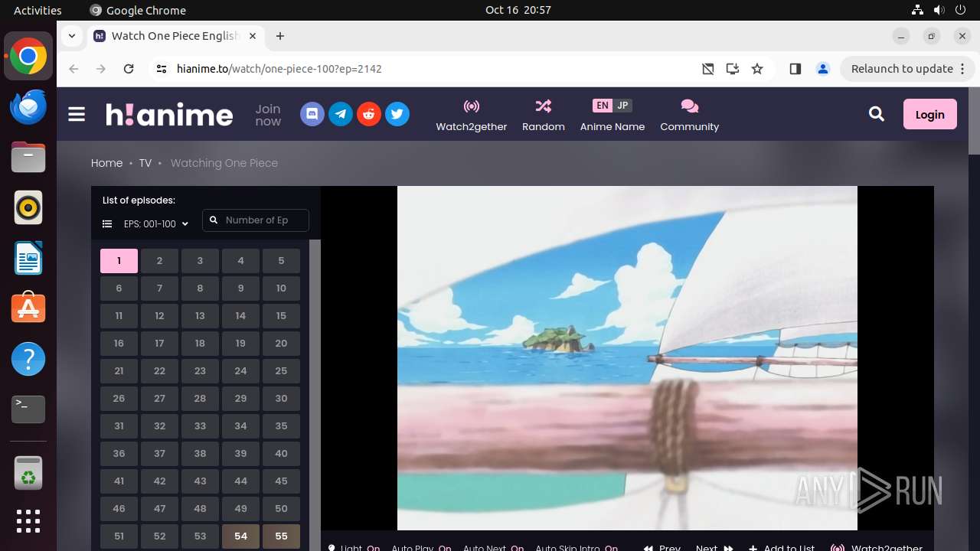Toggle Auto Skip Intro setting
The image size is (980, 551).
point(577,547)
